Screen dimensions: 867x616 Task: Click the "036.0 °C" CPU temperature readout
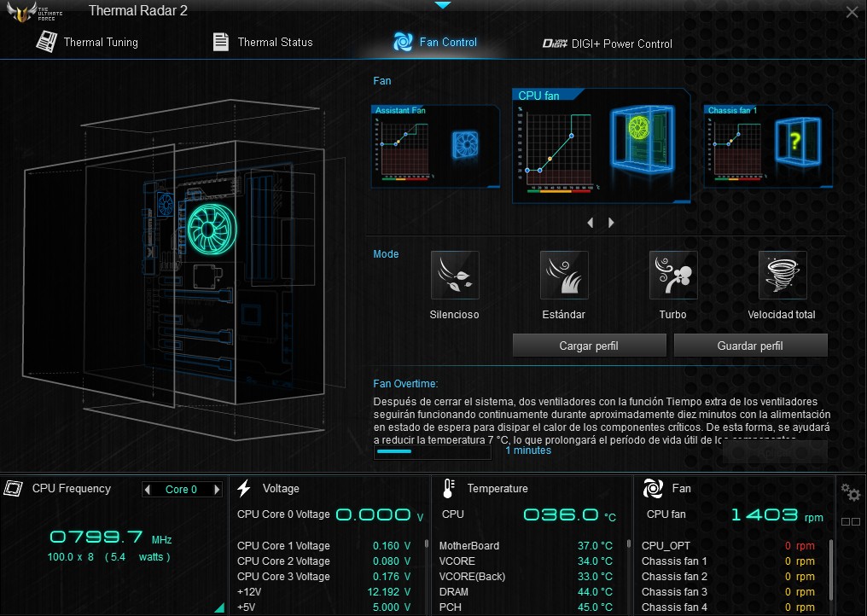(x=569, y=514)
